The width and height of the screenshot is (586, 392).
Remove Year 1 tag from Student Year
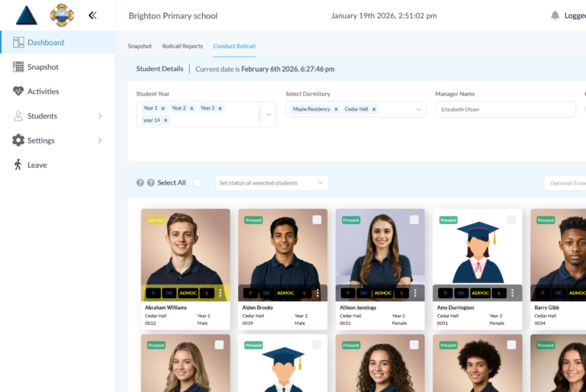tap(163, 108)
